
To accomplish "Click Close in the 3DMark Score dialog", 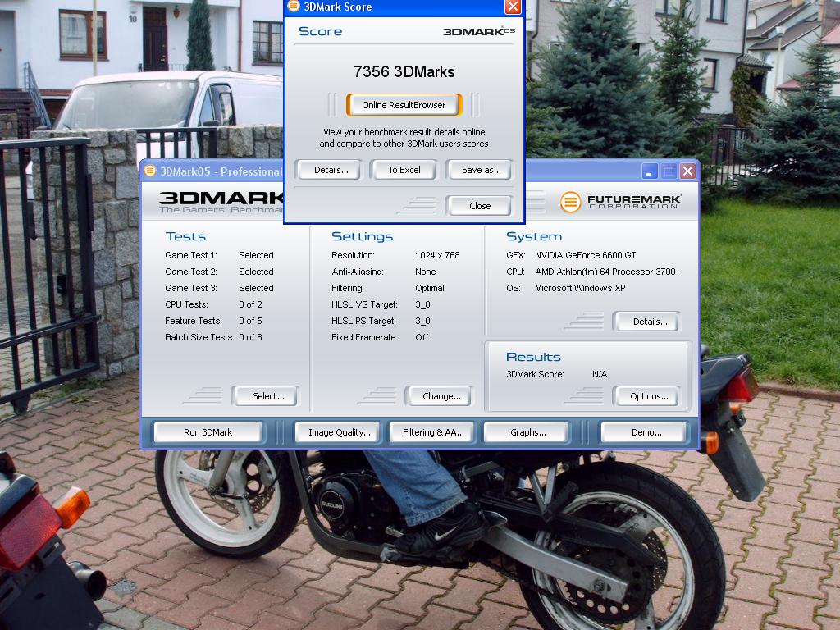I will (479, 206).
